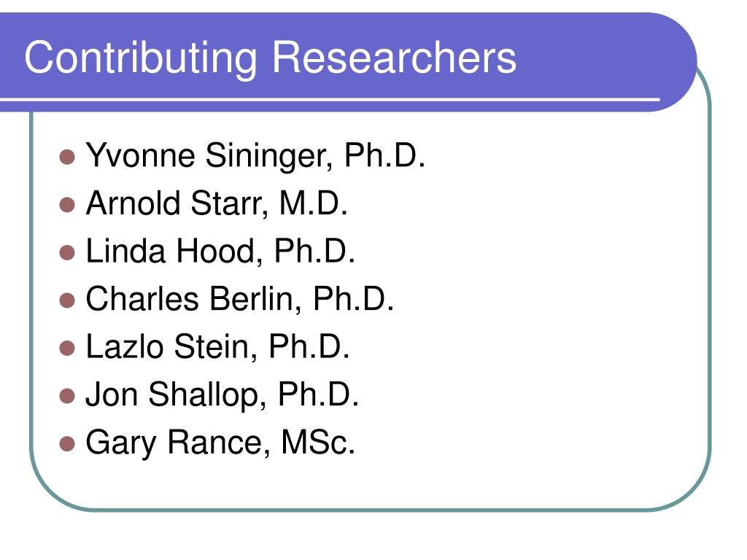This screenshot has height=560, width=747.
Task: Click the word Researchers in the title
Action: (395, 57)
